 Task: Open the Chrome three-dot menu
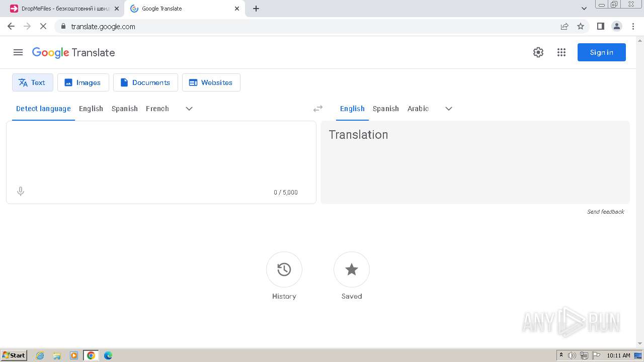[633, 26]
